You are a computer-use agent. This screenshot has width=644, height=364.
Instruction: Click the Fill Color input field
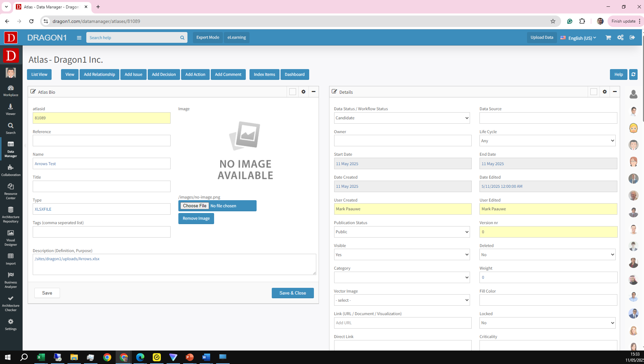pos(548,300)
